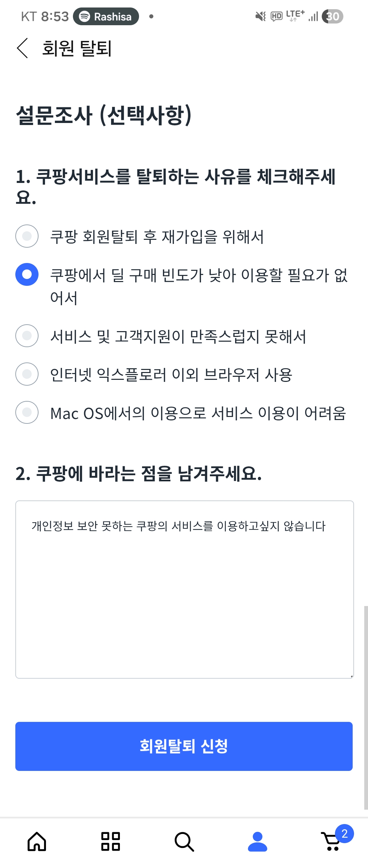Tap the back arrow beside 회원 탈퇴
This screenshot has width=368, height=868.
point(22,48)
